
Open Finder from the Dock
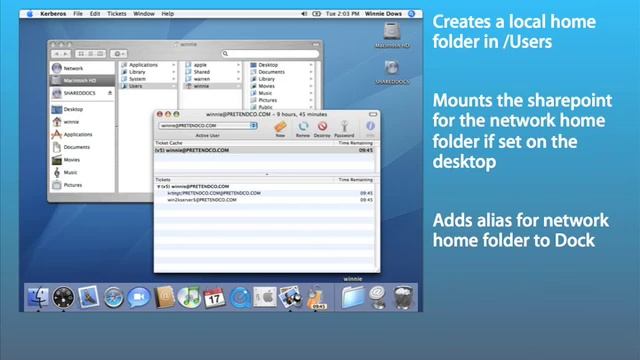38,297
